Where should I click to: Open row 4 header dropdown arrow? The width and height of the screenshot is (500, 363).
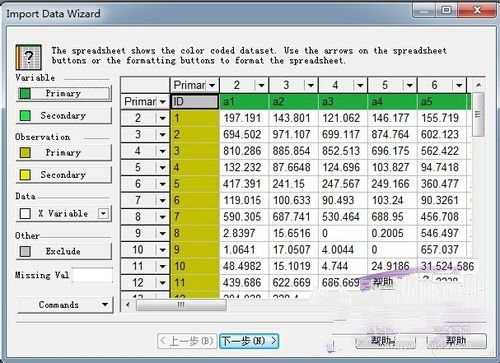163,151
